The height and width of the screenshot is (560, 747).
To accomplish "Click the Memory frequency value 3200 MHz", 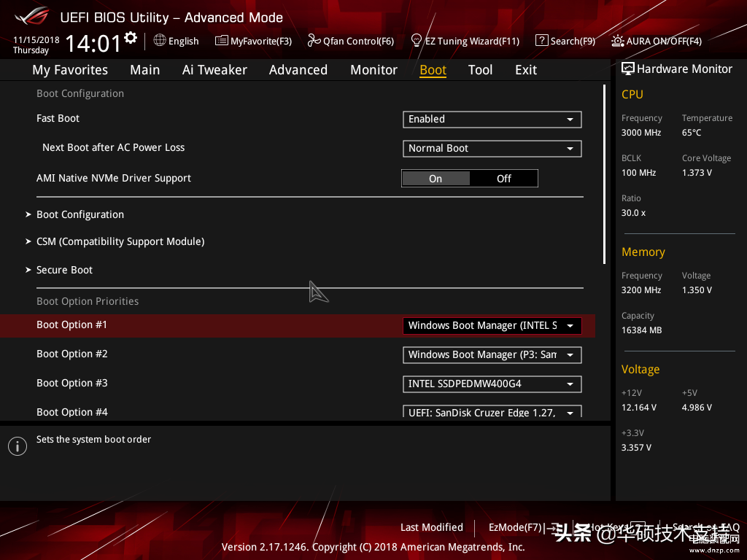I will pos(641,290).
